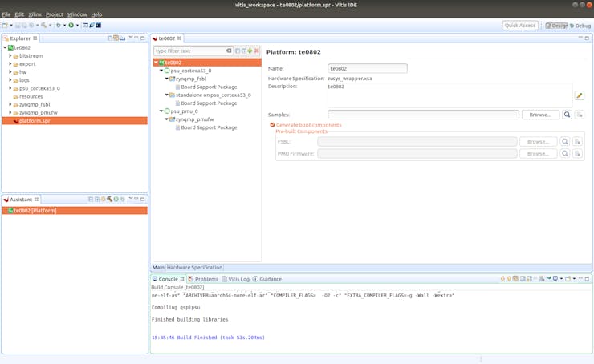The height and width of the screenshot is (364, 594).
Task: Click the pencil edit description icon
Action: pos(579,95)
